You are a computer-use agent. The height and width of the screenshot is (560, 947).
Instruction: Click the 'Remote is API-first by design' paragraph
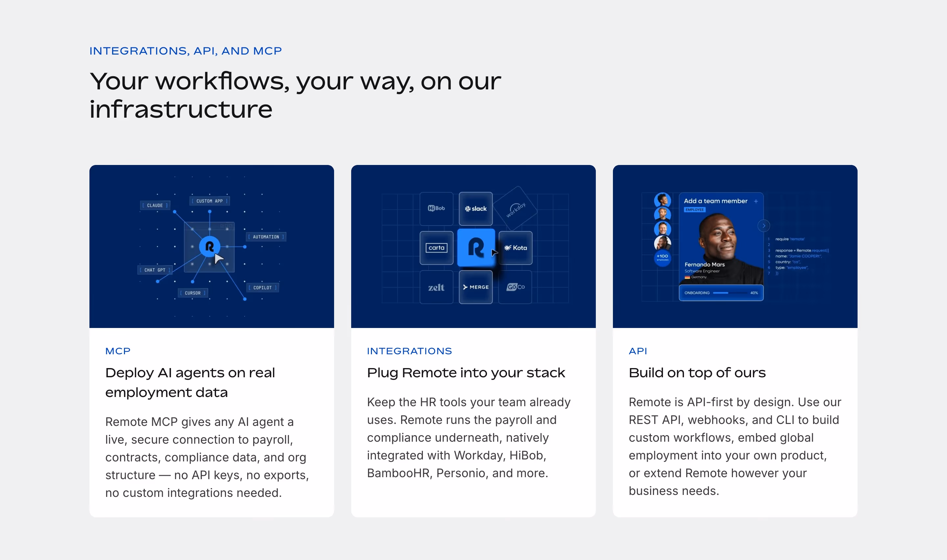pos(735,446)
